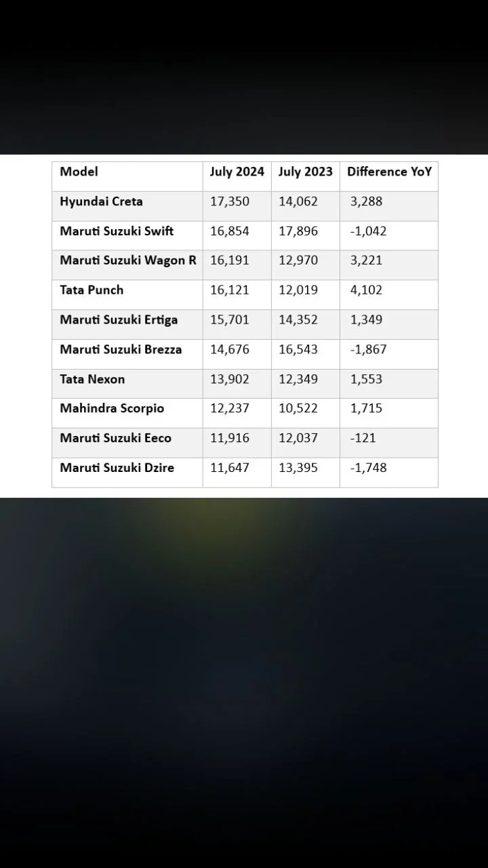The width and height of the screenshot is (488, 868).
Task: Click the Difference YoY column header
Action: point(389,172)
